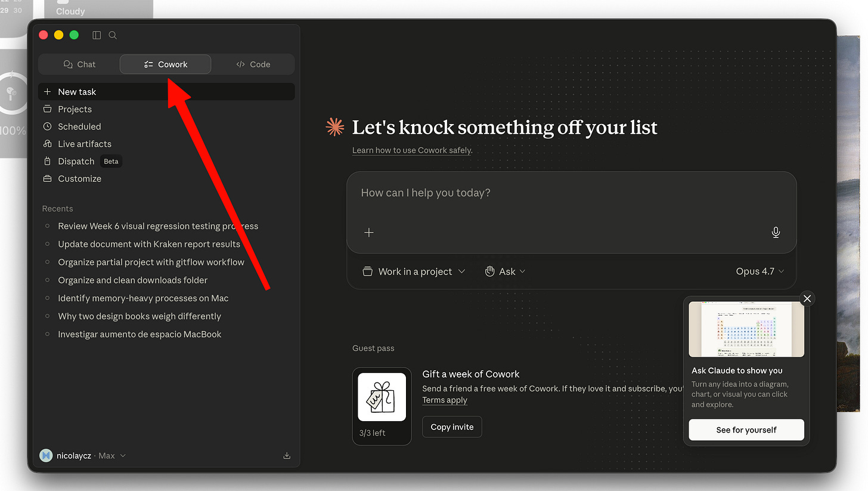Click the See for yourself button
The width and height of the screenshot is (868, 491).
pos(746,430)
